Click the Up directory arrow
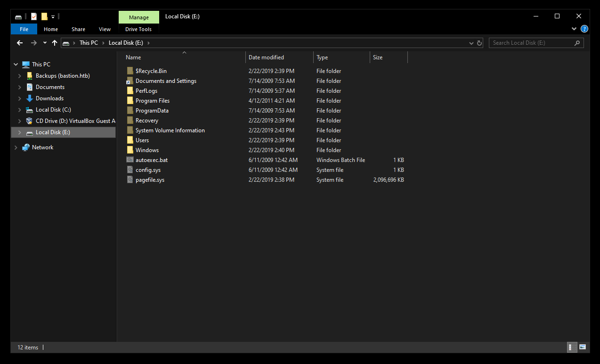 coord(55,43)
